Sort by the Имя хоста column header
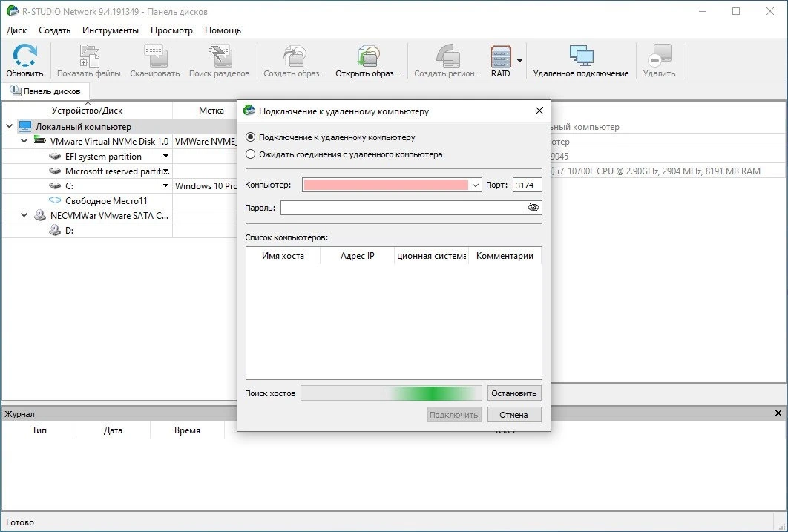This screenshot has width=788, height=532. click(x=283, y=256)
